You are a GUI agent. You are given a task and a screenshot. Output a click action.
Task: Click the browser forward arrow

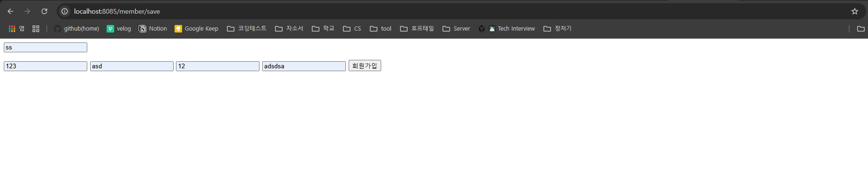[27, 11]
